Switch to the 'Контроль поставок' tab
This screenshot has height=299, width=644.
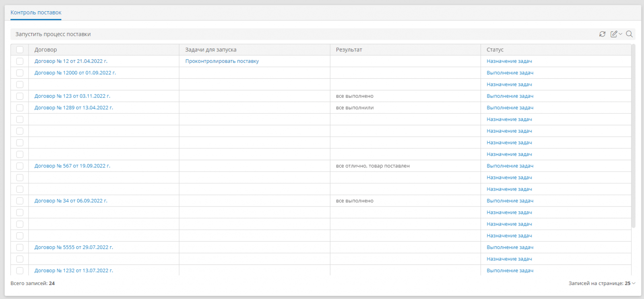tap(36, 12)
